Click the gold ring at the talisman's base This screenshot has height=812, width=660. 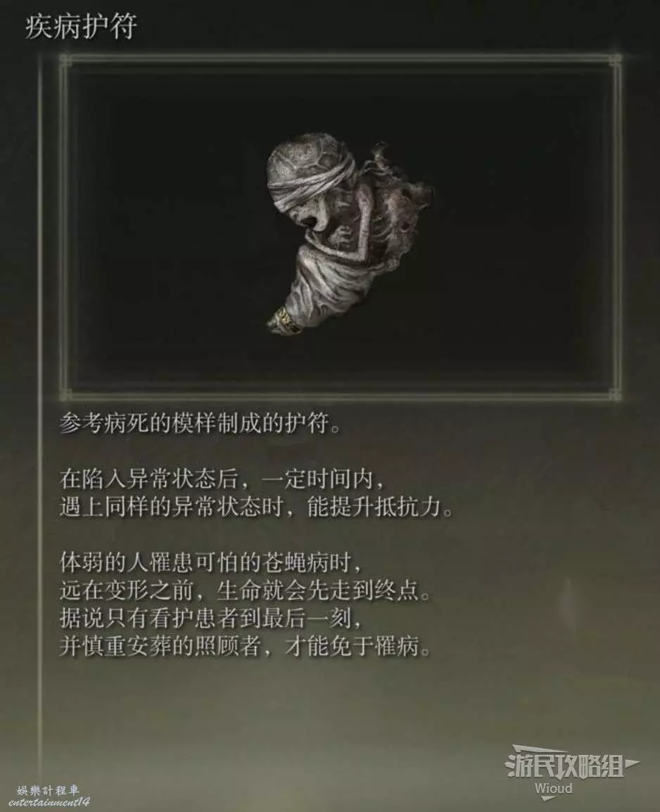pos(286,319)
